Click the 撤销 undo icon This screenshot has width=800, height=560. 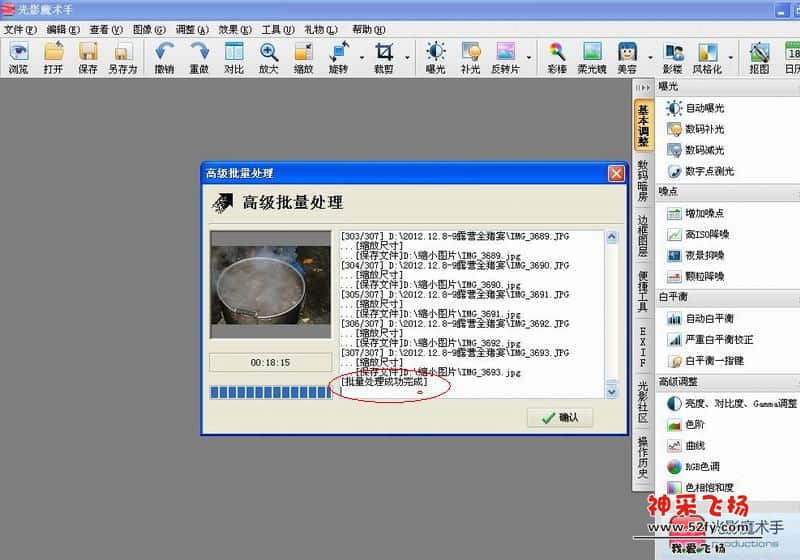(x=164, y=58)
